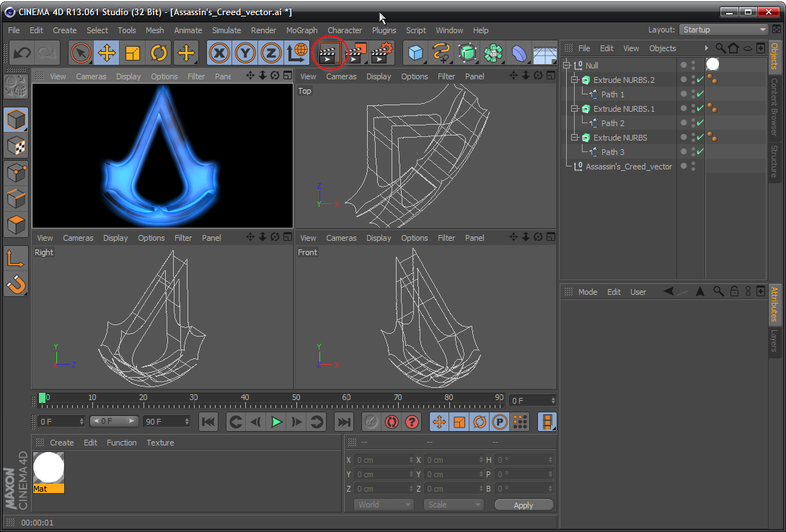The height and width of the screenshot is (532, 786).
Task: Open Scale mode dropdown
Action: point(453,505)
